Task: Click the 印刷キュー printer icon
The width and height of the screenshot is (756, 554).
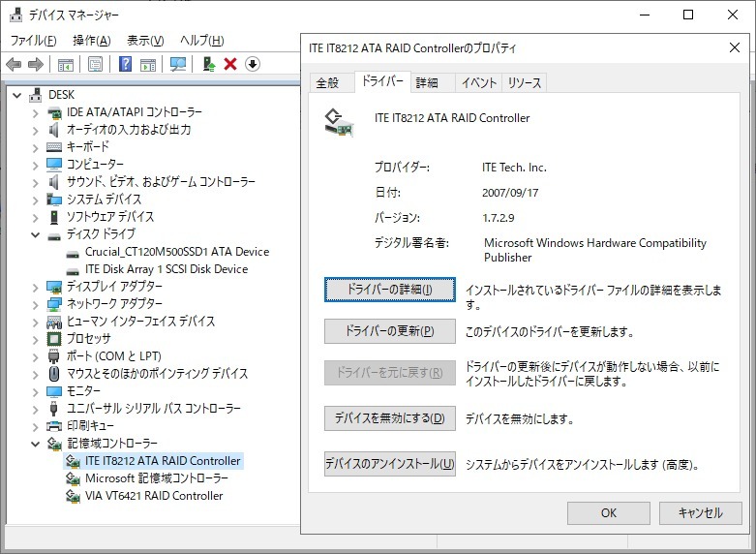Action: pyautogui.click(x=54, y=425)
